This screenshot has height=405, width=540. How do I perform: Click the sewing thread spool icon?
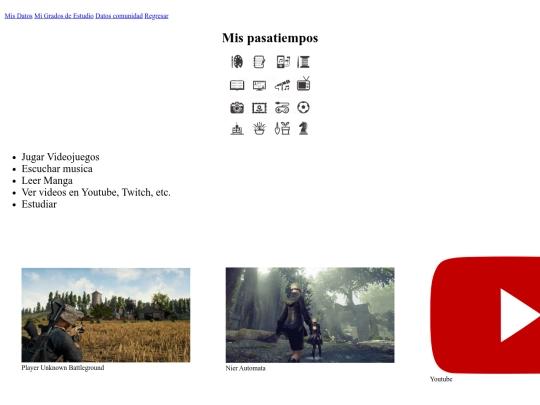[303, 62]
